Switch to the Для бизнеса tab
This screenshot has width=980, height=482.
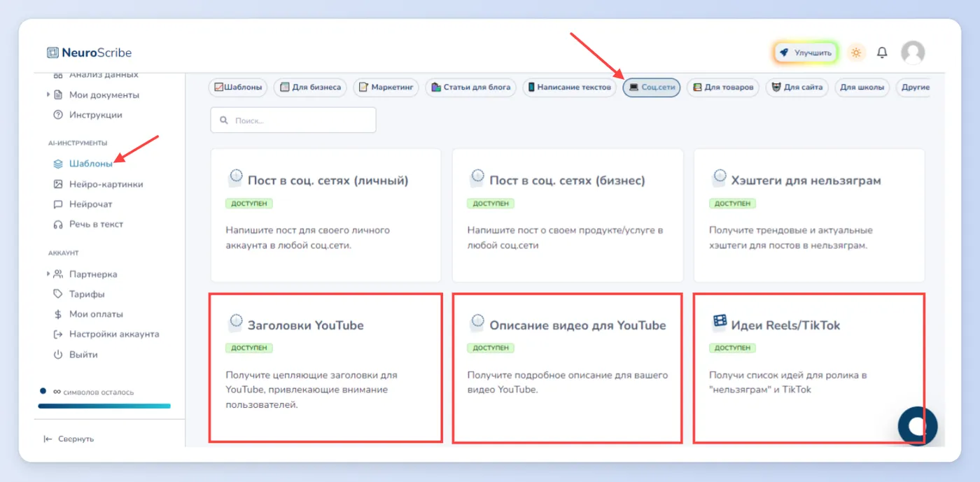coord(310,87)
